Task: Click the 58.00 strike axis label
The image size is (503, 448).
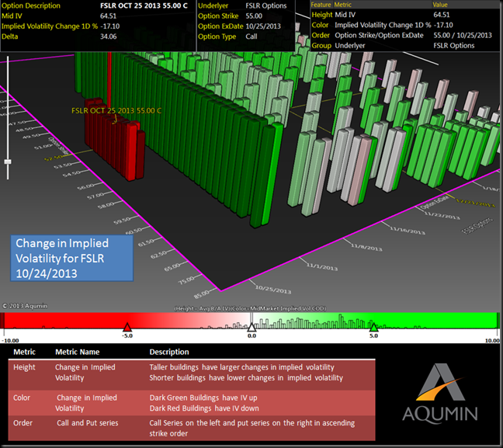Action: [106, 204]
